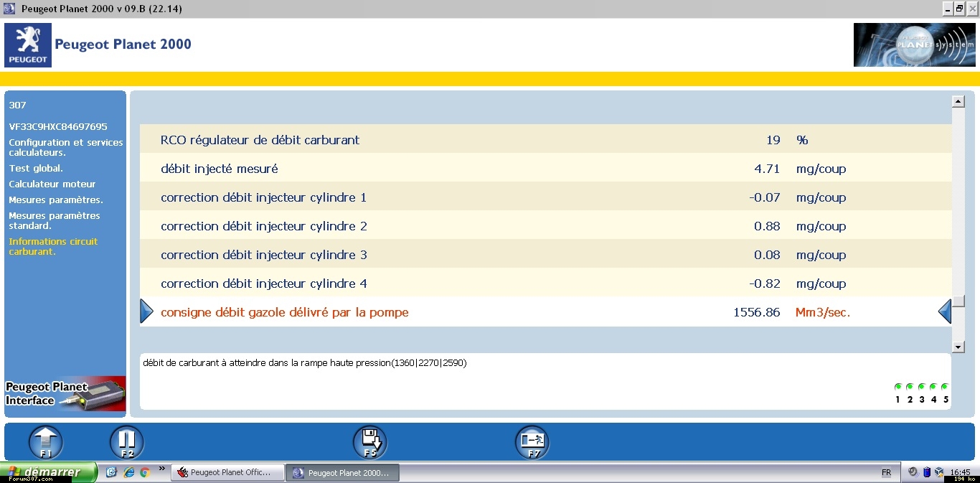Pause measurements with the F2 button

point(127,442)
